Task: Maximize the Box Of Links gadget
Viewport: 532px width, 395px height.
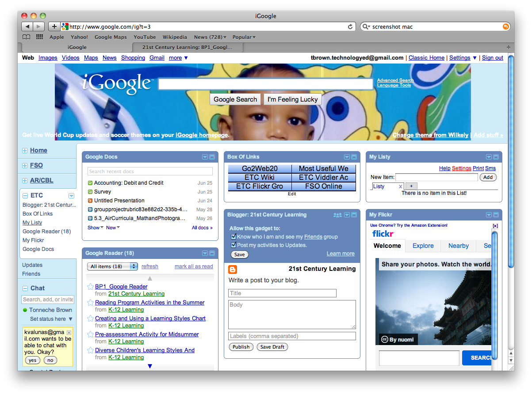Action: click(354, 157)
